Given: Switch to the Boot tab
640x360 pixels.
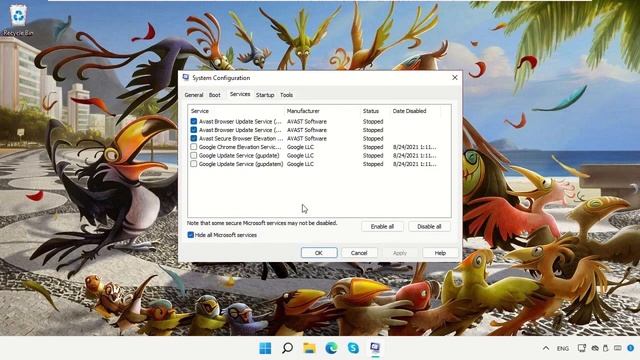Looking at the screenshot, I should point(215,95).
